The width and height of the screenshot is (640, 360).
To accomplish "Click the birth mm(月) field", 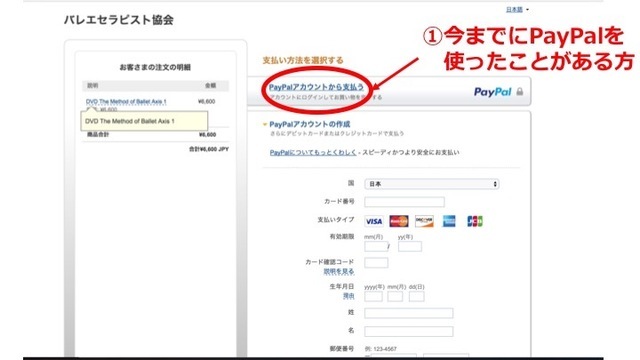I will pos(395,296).
